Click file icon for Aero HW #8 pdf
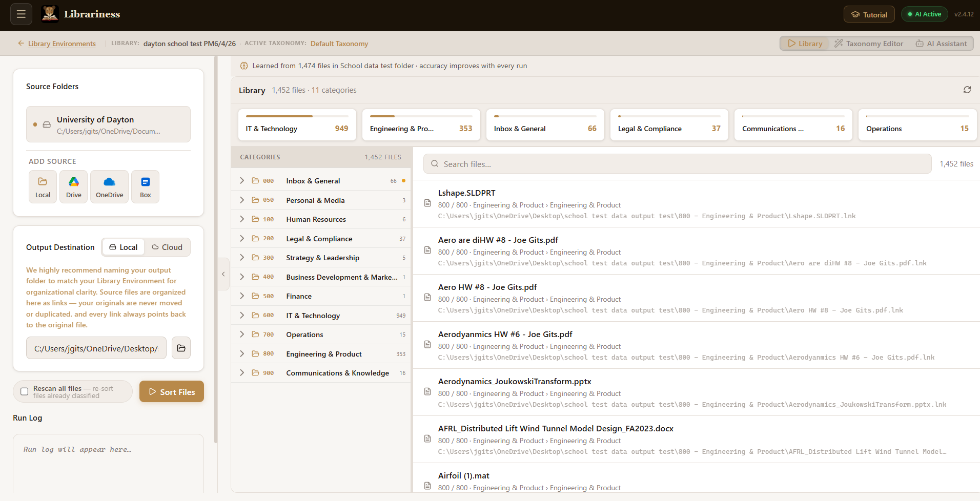This screenshot has height=501, width=980. (x=427, y=298)
